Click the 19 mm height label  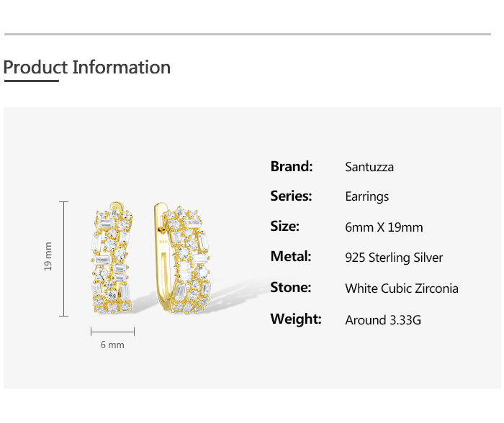48,256
